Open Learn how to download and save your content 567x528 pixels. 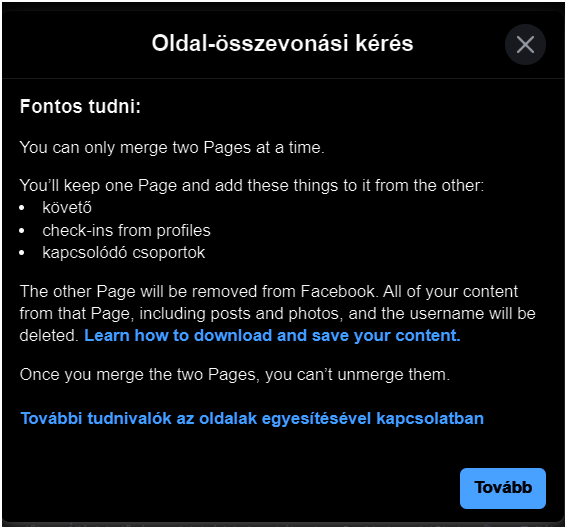tap(272, 336)
